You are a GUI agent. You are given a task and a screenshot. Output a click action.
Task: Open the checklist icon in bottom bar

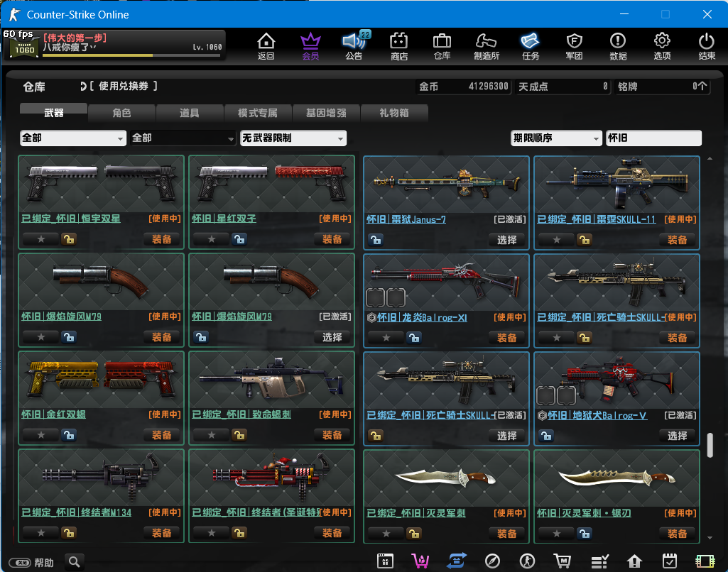(599, 561)
